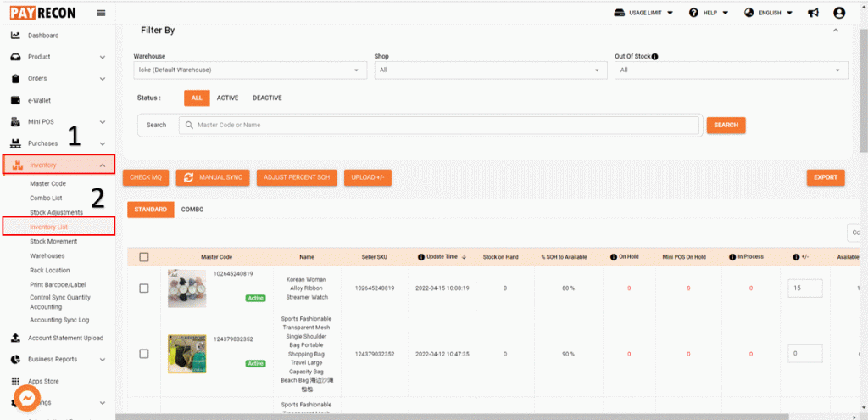868x420 pixels.
Task: Open Stock Adjustments submenu item
Action: pyautogui.click(x=57, y=212)
